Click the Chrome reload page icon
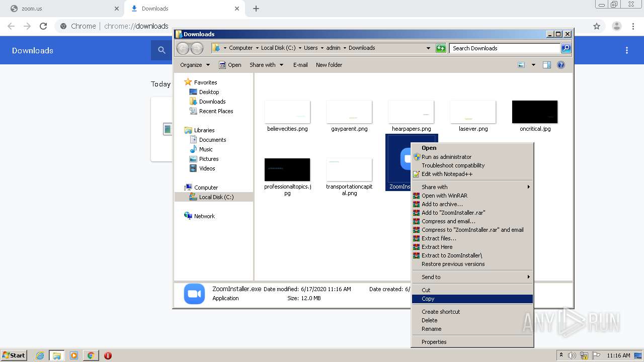The width and height of the screenshot is (644, 362). tap(43, 26)
